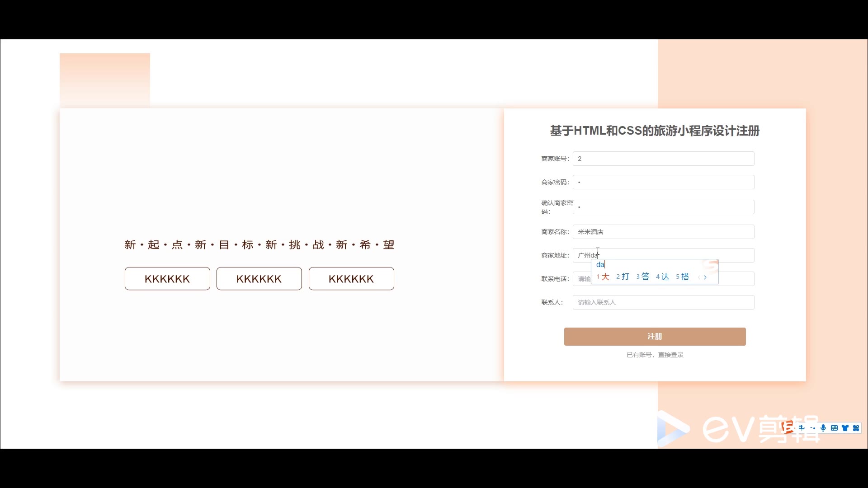Image resolution: width=868 pixels, height=488 pixels.
Task: Select candidate 1 大 in IME popup
Action: 604,277
